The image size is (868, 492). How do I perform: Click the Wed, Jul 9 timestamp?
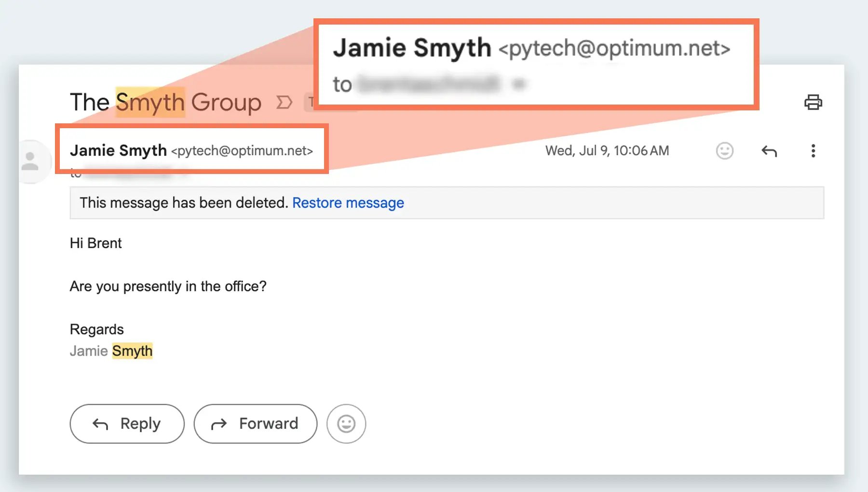[607, 151]
